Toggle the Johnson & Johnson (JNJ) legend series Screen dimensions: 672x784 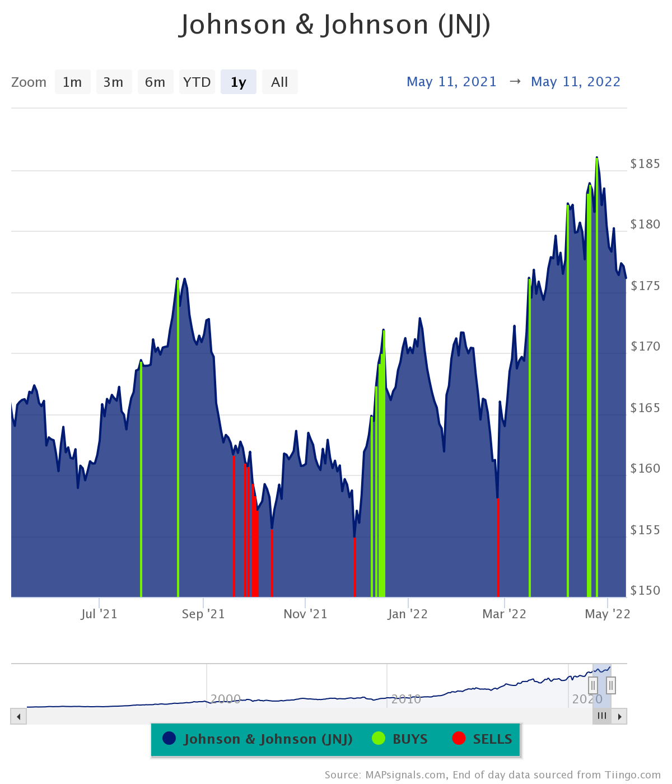pyautogui.click(x=258, y=739)
